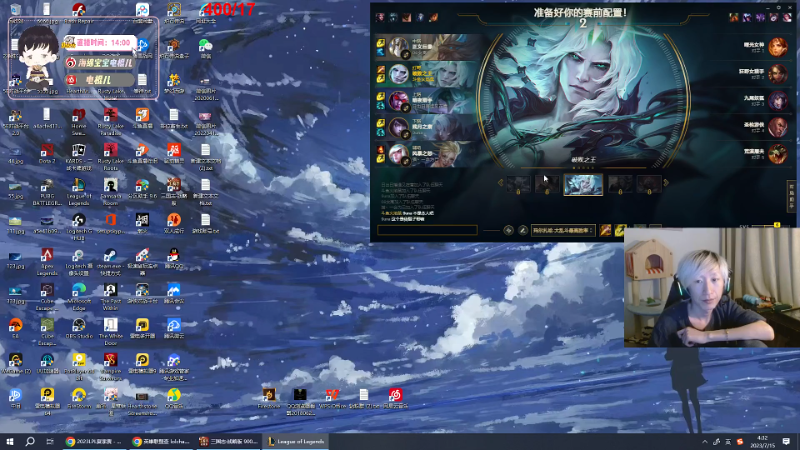Screen dimensions: 800x450
Task: Open Rusty Lake Roots desktop shortcut
Action: [110, 156]
